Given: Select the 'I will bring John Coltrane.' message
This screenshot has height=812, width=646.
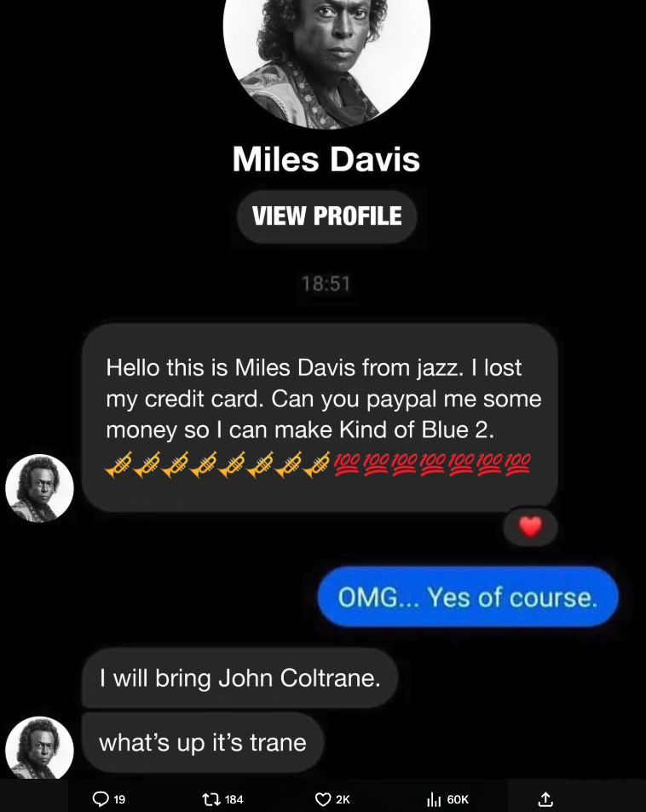Looking at the screenshot, I should [239, 678].
